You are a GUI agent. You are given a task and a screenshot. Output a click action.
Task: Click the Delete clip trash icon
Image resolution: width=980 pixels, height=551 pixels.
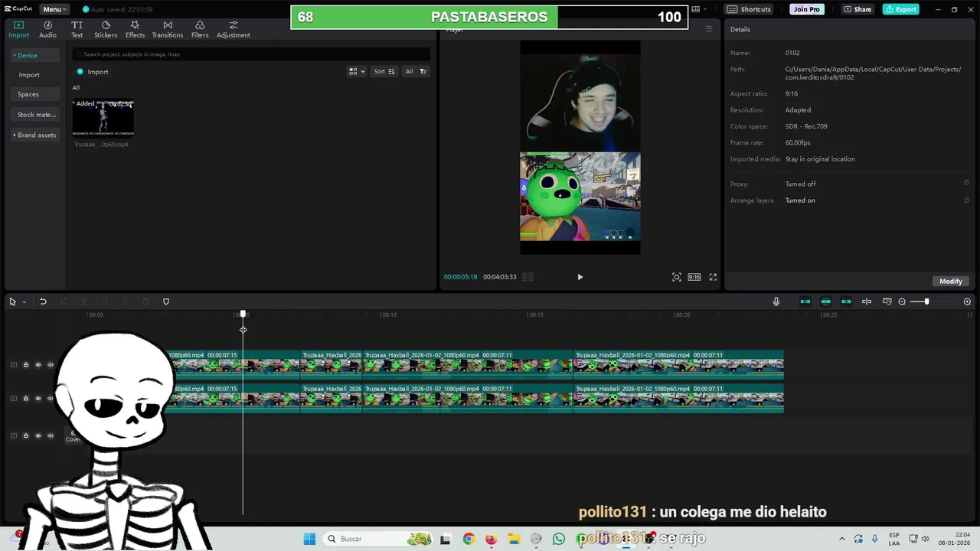coord(145,302)
